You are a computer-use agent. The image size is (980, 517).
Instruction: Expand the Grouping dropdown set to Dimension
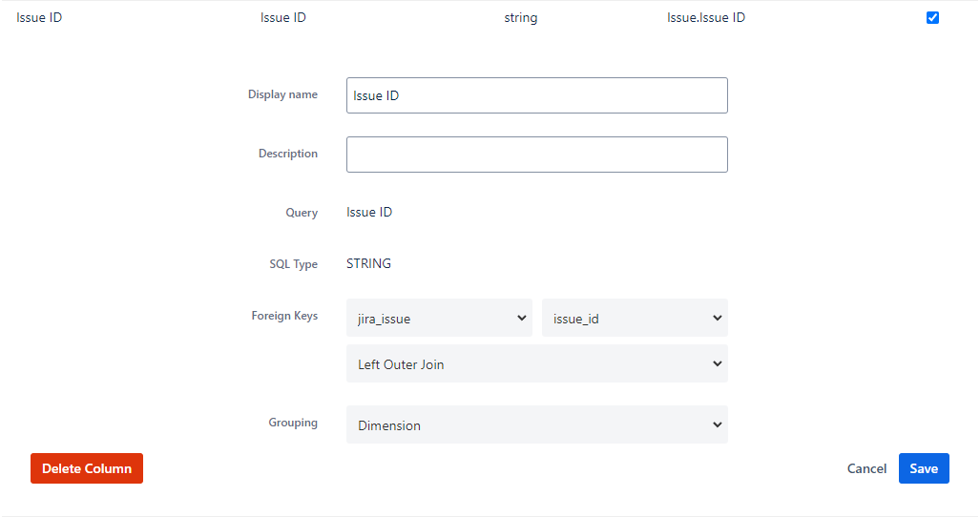click(536, 425)
